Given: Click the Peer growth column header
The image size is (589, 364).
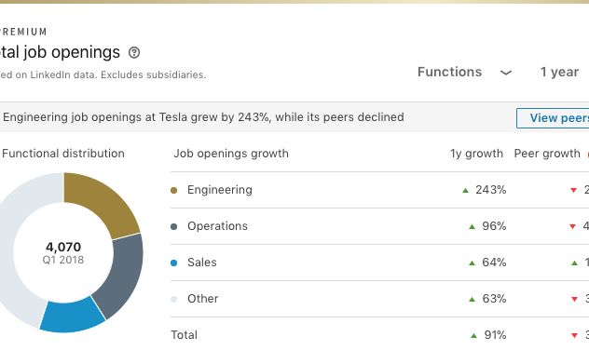Looking at the screenshot, I should point(547,154).
